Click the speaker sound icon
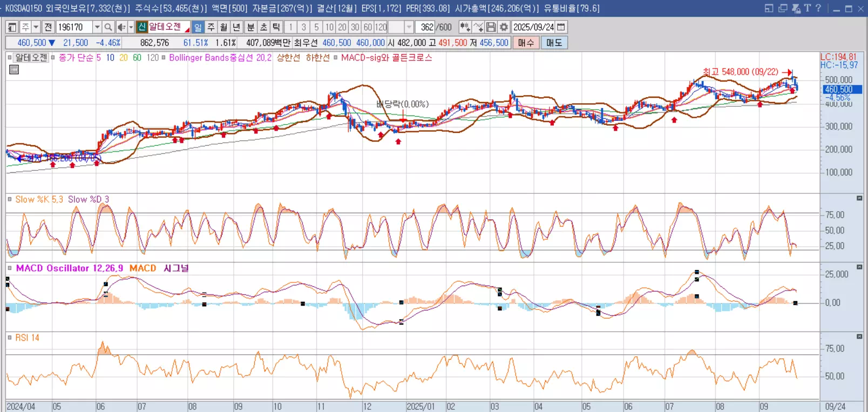Viewport: 868px width, 412px height. pos(121,27)
